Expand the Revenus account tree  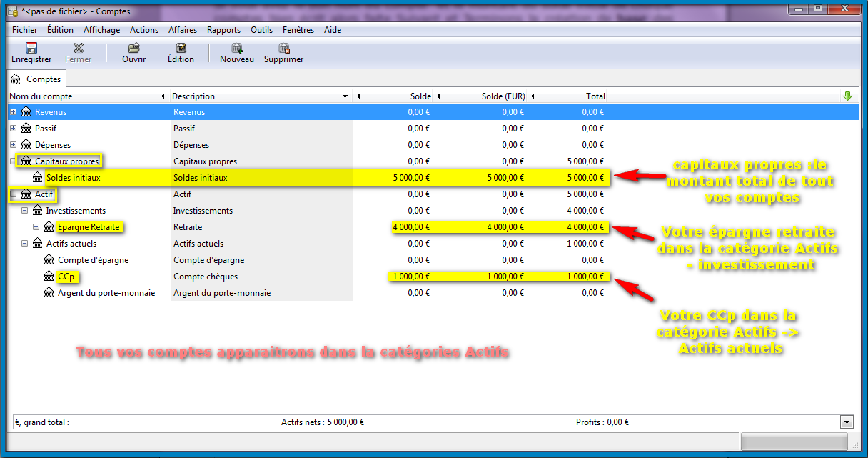tap(13, 112)
